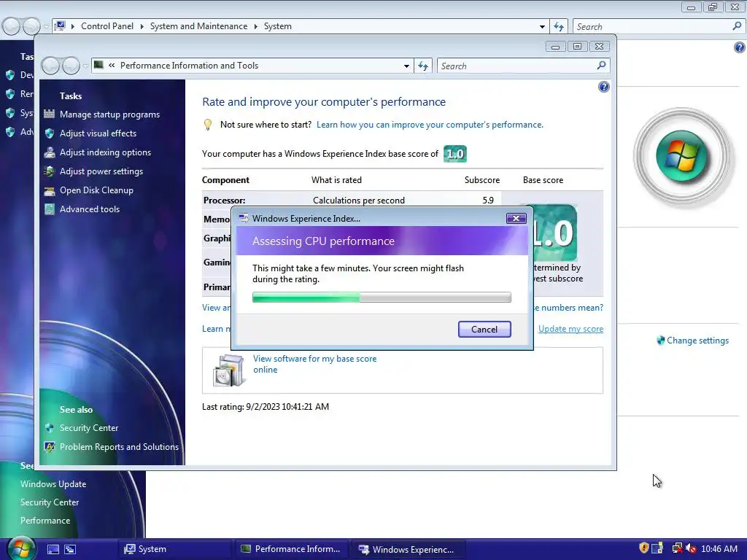Click Back arrow in Performance Information window

tap(50, 66)
